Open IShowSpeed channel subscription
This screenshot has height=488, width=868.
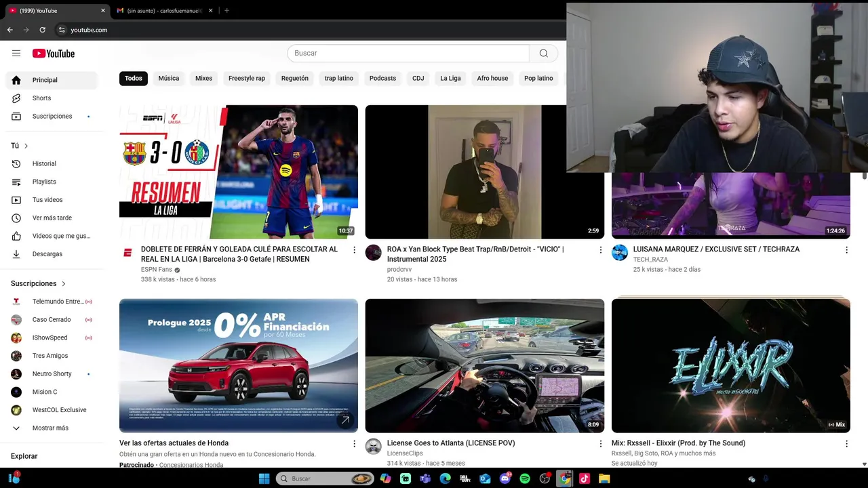pyautogui.click(x=52, y=338)
